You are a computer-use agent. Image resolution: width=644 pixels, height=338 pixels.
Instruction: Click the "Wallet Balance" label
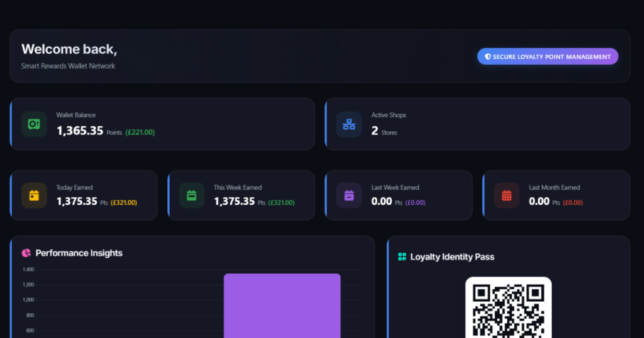tap(76, 115)
